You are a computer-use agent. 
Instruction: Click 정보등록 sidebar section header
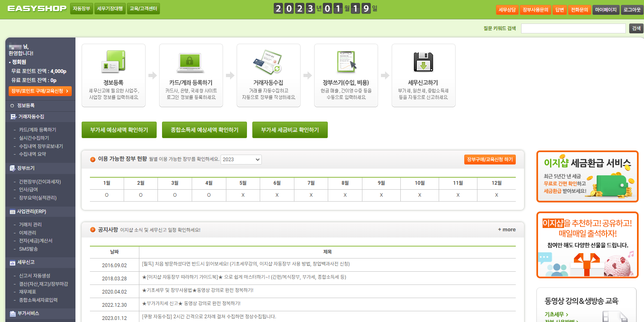40,106
